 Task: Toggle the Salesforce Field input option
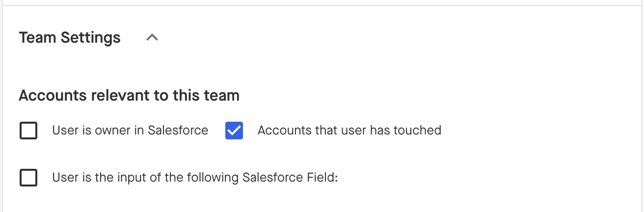(x=28, y=177)
